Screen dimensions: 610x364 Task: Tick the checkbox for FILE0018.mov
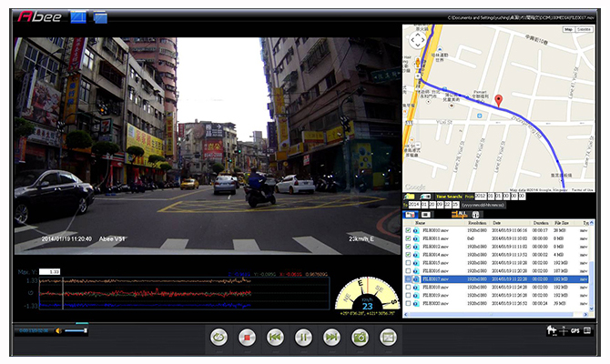[x=407, y=287]
